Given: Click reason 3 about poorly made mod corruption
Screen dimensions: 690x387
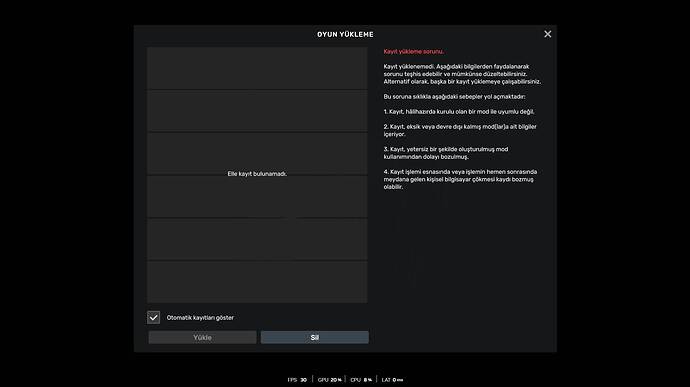Looking at the screenshot, I should (446, 153).
